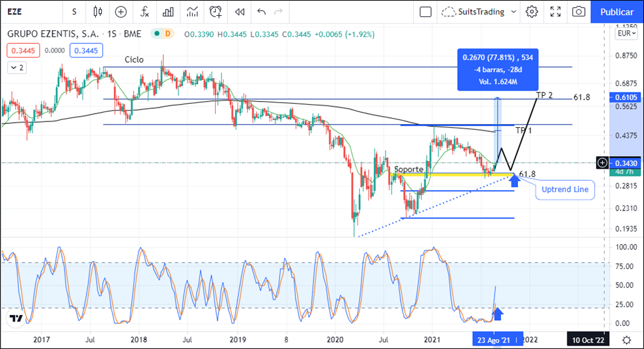Toggle the market status D indicator

[x=168, y=33]
